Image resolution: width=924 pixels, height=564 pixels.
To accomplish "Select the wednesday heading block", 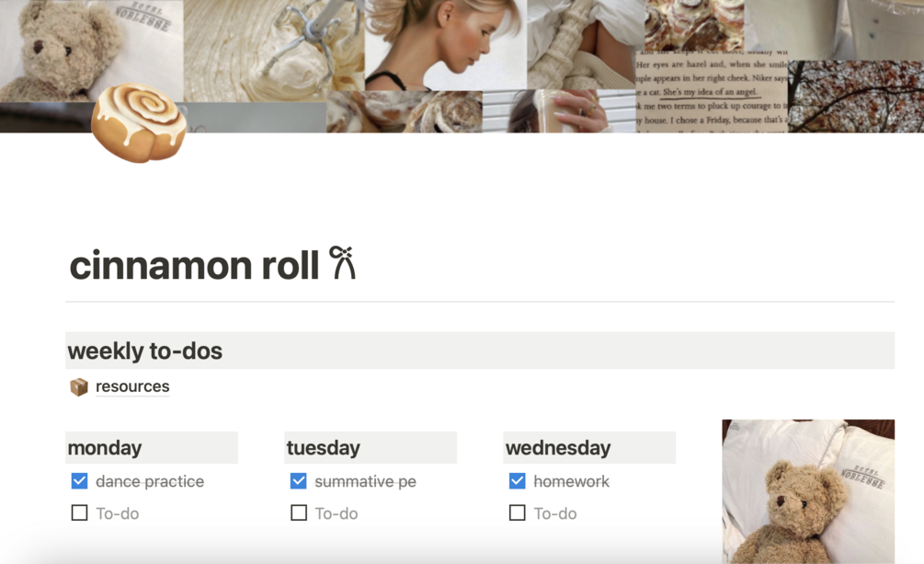I will (589, 448).
